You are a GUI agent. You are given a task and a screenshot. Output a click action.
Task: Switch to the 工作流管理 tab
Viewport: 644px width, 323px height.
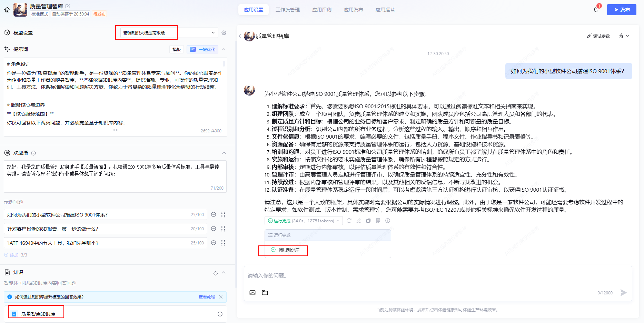tap(287, 10)
